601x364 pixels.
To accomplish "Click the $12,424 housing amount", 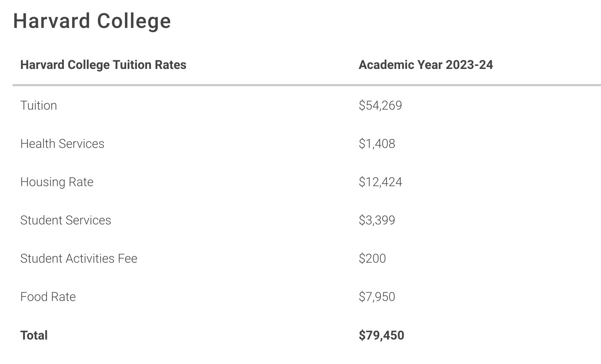I will pyautogui.click(x=380, y=182).
